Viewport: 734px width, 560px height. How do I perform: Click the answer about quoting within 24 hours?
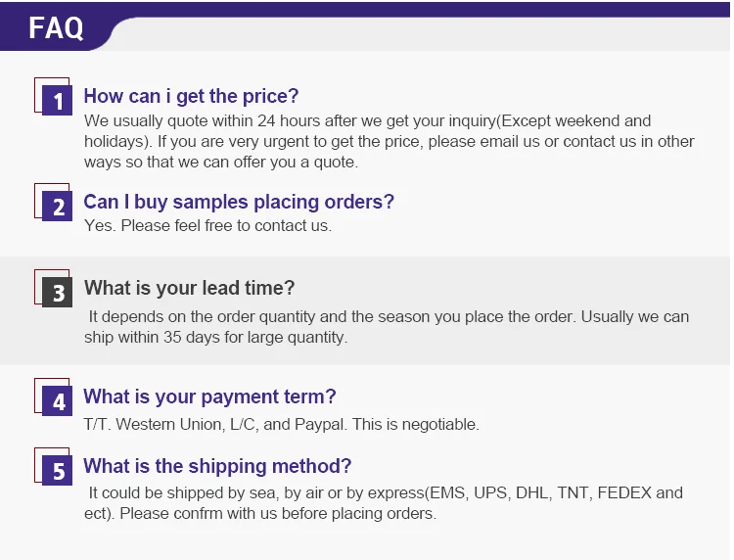367,121
